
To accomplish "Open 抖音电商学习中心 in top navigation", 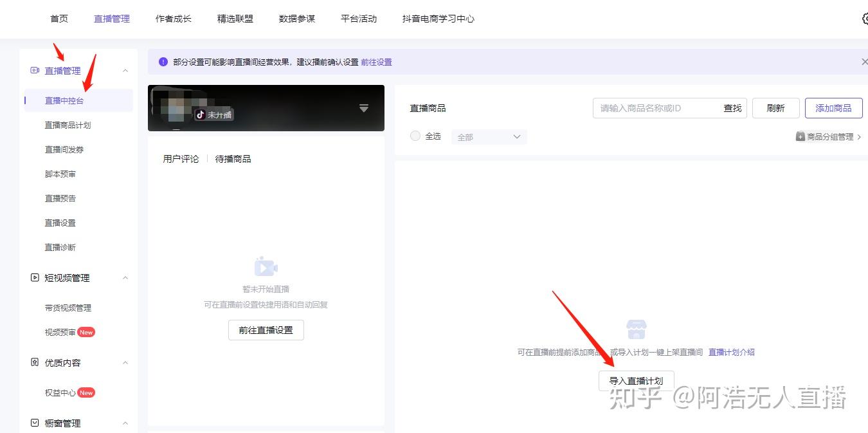I will pos(439,19).
